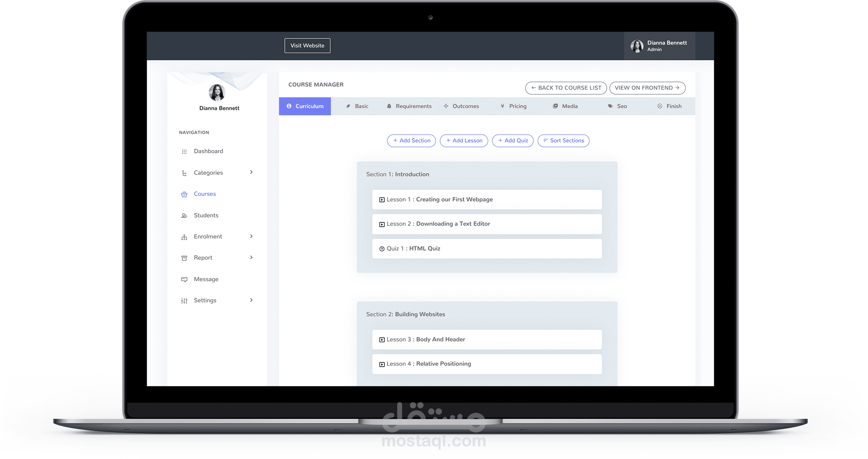Screen dimensions: 868x459
Task: Click the Students icon in navigation
Action: (184, 216)
